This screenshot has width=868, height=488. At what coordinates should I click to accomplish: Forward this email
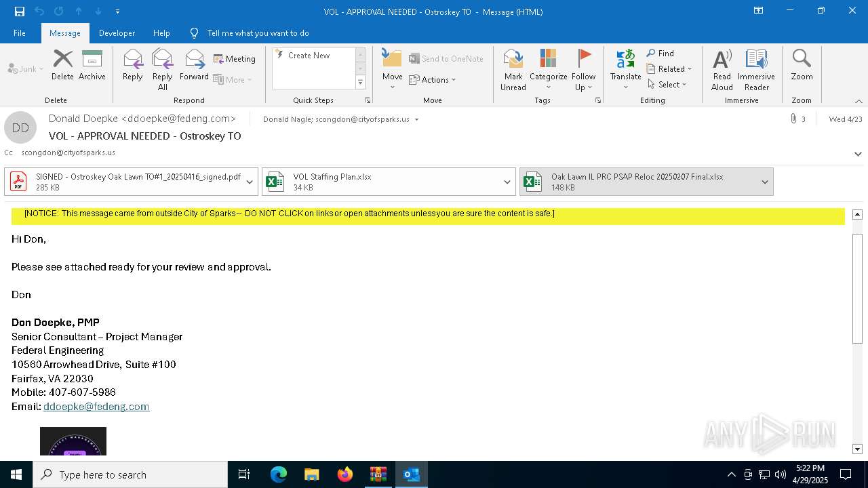(194, 65)
